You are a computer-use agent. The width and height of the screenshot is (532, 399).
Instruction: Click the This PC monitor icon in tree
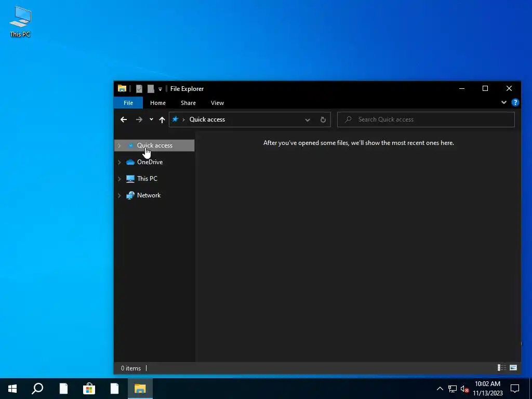[x=130, y=179]
